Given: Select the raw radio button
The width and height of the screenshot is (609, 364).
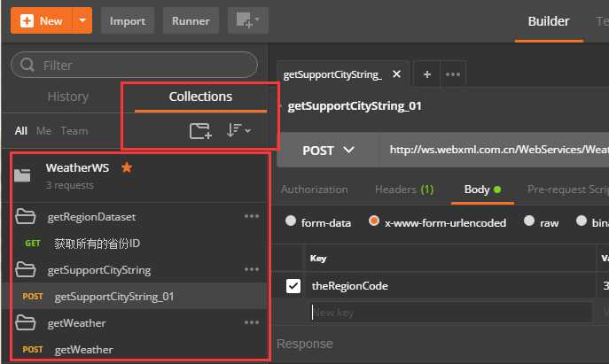Looking at the screenshot, I should pos(529,221).
